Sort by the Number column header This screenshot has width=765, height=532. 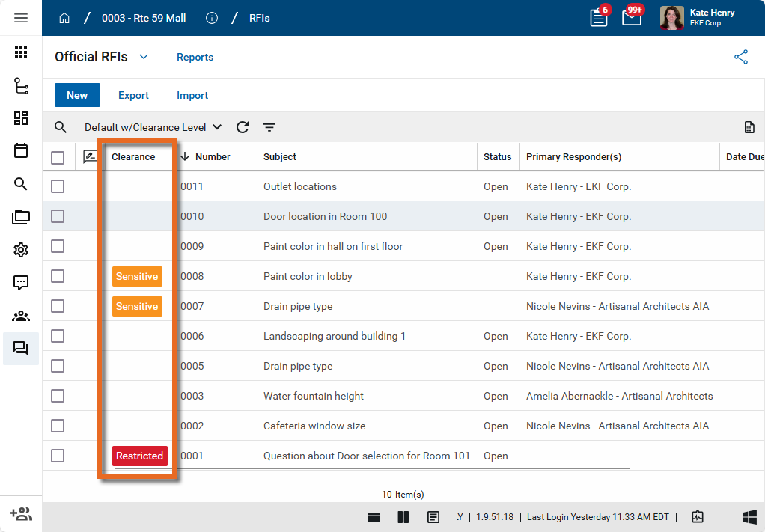tap(212, 157)
